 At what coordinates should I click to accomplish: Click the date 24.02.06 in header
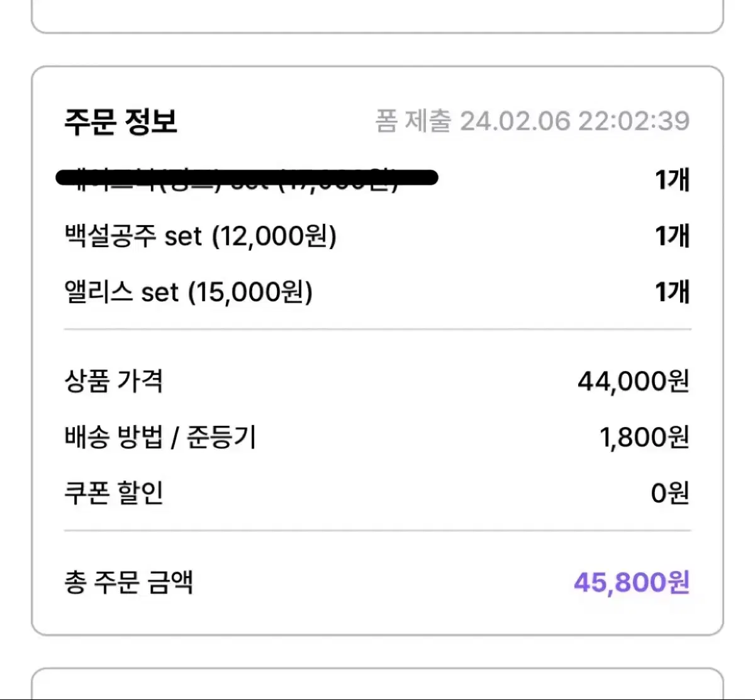(515, 121)
